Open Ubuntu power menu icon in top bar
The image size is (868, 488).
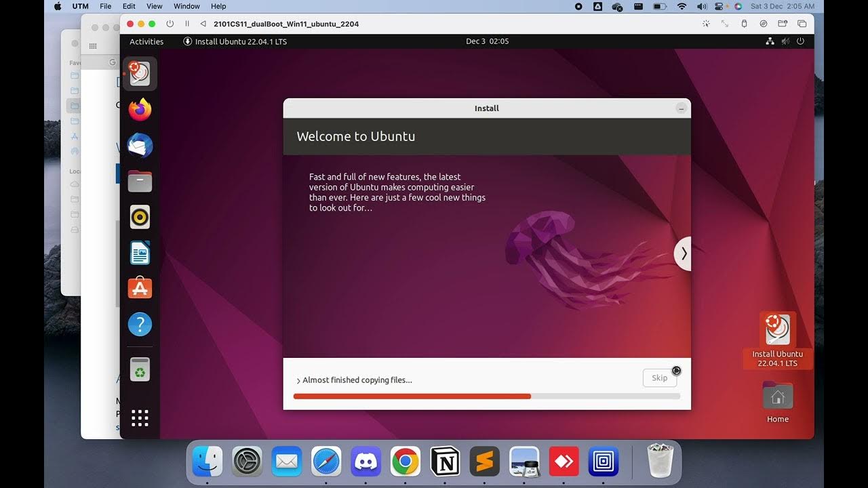point(800,41)
